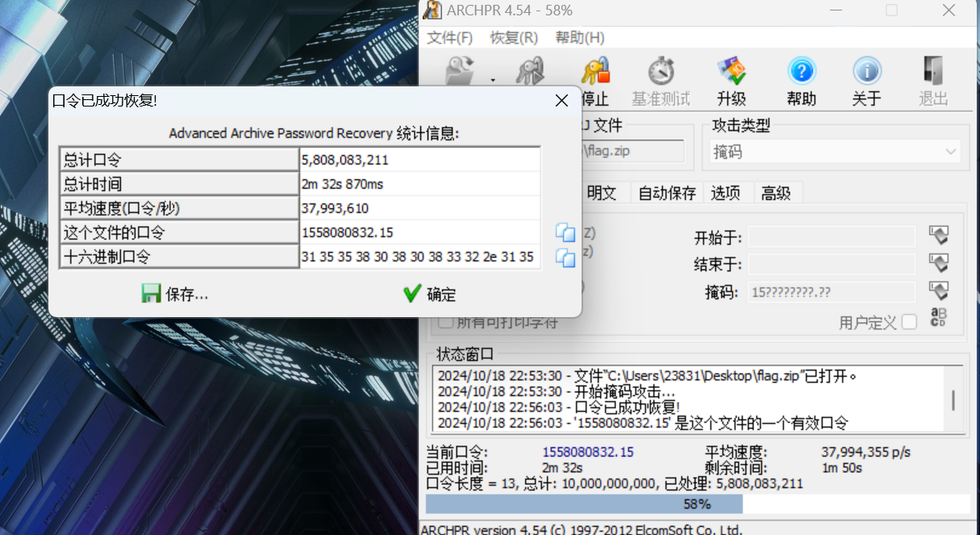Confirm with the 确定 checkmark button

pyautogui.click(x=430, y=295)
